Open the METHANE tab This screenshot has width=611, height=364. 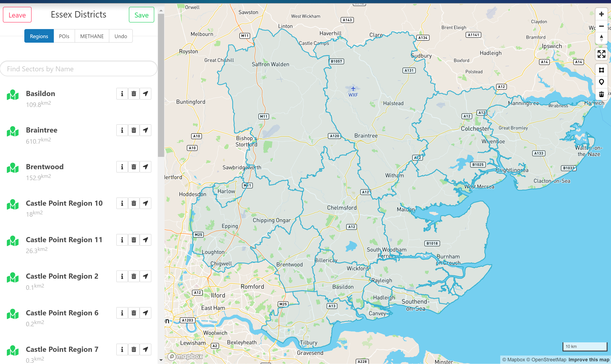point(92,36)
